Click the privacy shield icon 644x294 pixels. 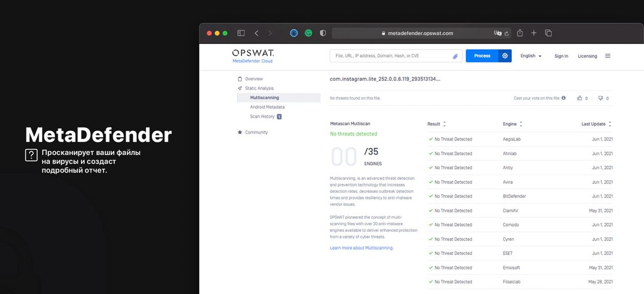pyautogui.click(x=323, y=33)
